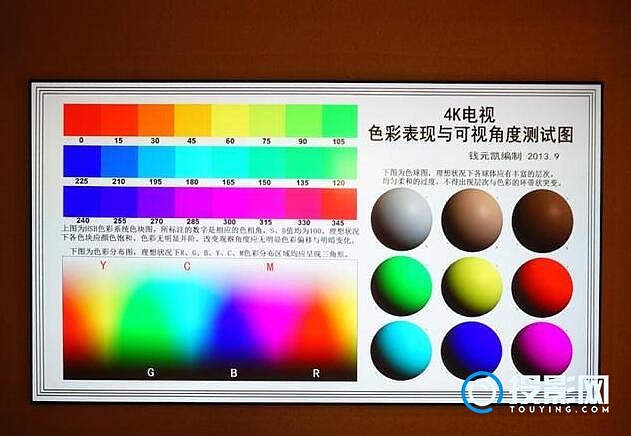Click the color block labeled 255
The width and height of the screenshot is (631, 436).
tap(119, 202)
